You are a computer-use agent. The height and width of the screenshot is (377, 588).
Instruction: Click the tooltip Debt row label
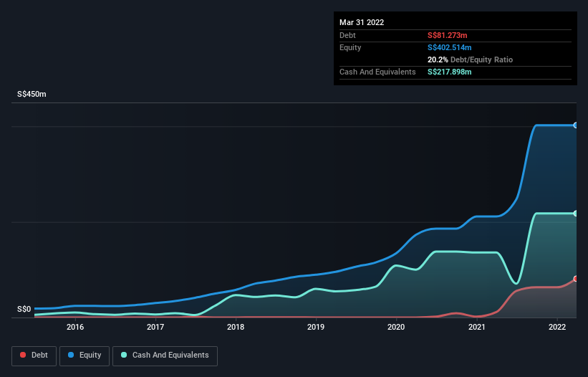point(347,35)
